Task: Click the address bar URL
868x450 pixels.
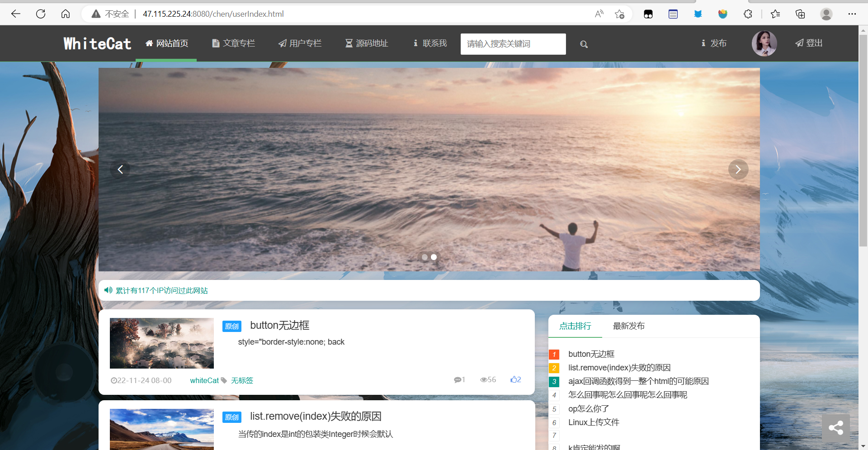Action: click(213, 14)
